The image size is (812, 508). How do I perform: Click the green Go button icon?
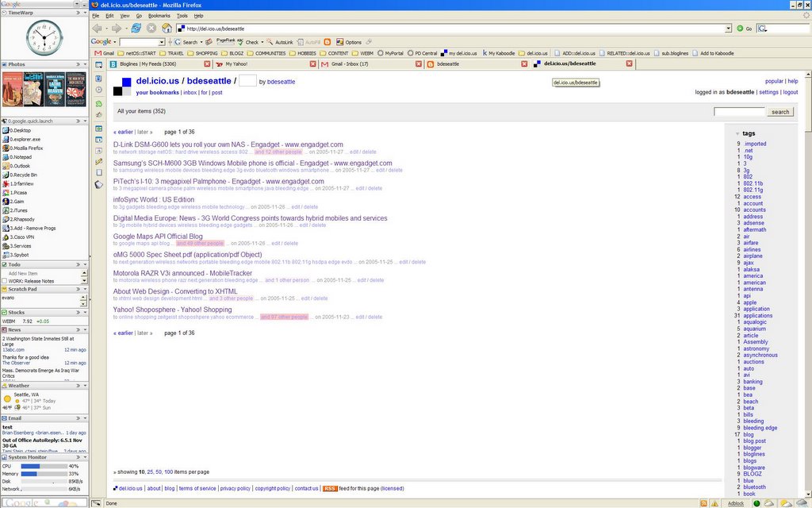[740, 29]
